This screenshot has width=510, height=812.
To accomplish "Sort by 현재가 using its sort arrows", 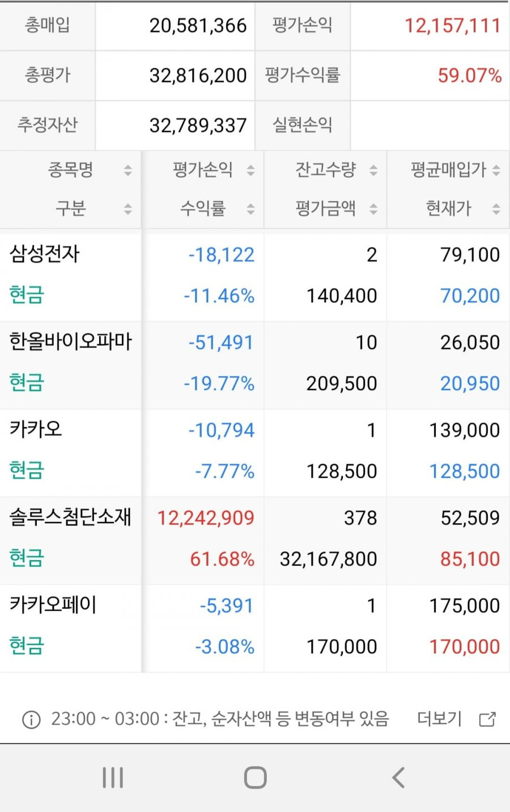I will coord(496,209).
